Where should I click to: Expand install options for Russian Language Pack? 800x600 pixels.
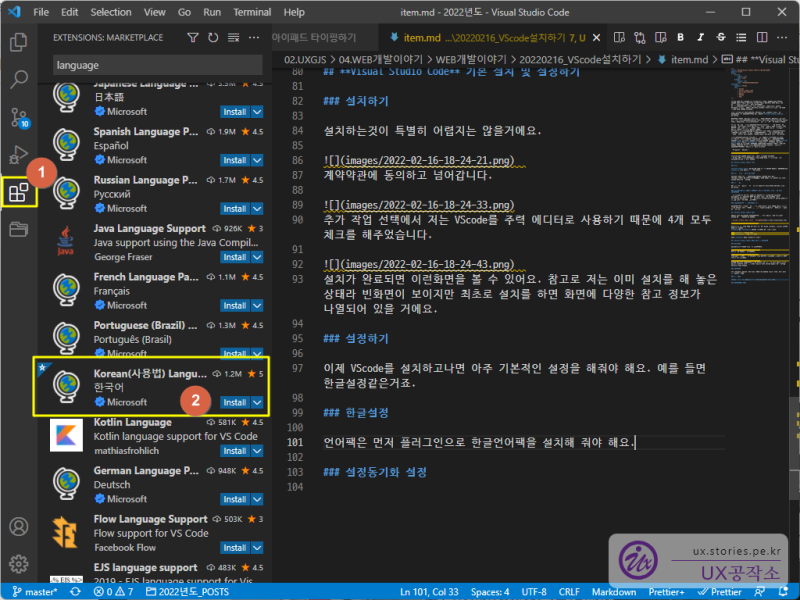pyautogui.click(x=257, y=209)
